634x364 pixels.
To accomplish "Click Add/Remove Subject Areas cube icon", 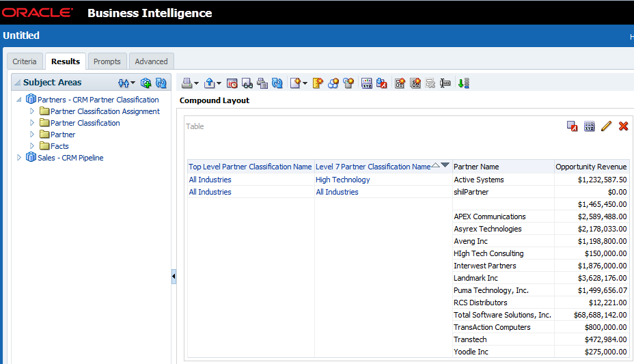I will click(x=146, y=83).
